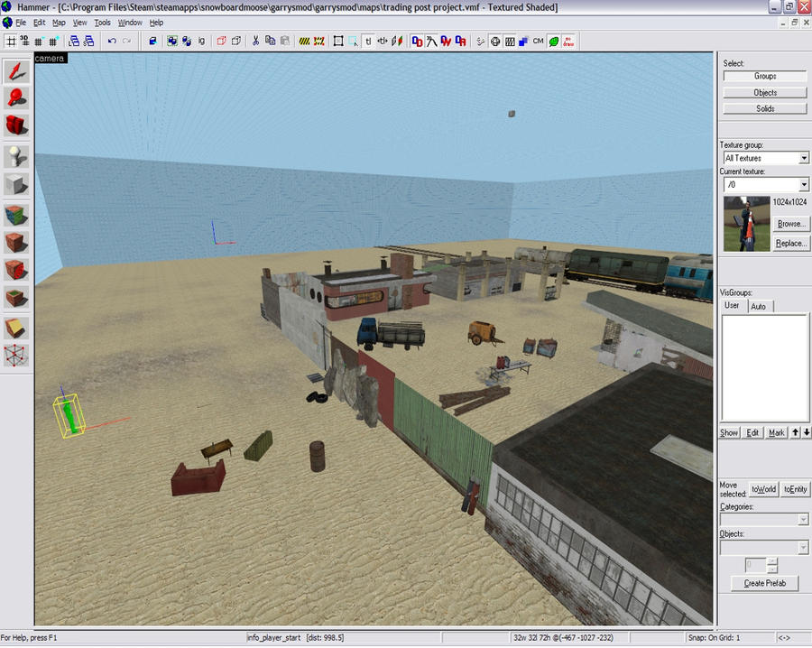The width and height of the screenshot is (812, 648).
Task: Hide selected objects with red cube icon
Action: [x=221, y=41]
